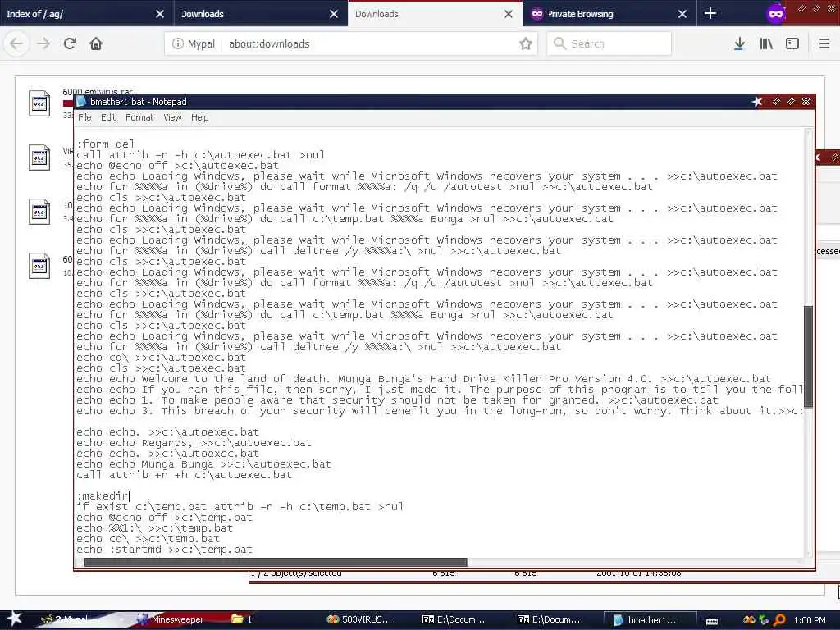
Task: Open the Notepad Edit menu
Action: 108,117
